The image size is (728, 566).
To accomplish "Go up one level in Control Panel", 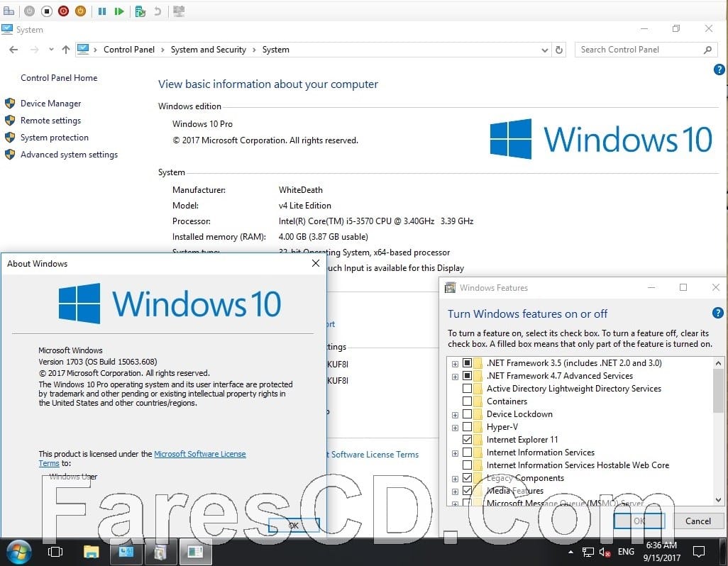I will 65,50.
